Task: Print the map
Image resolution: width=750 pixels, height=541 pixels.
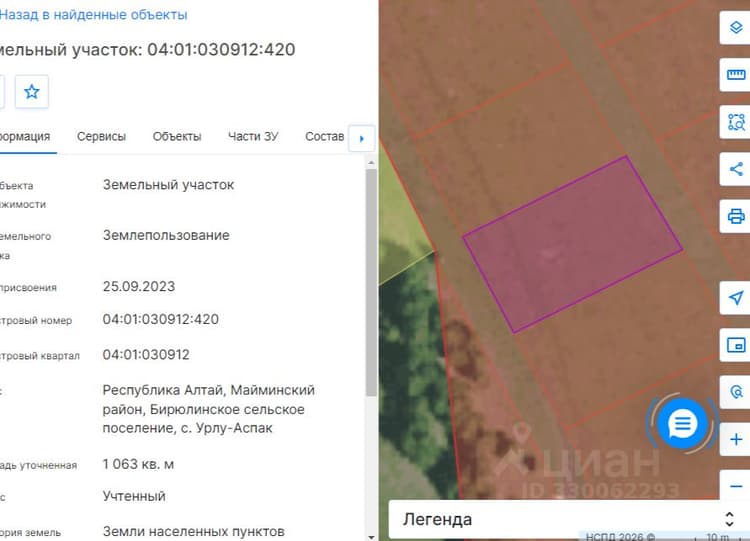Action: (736, 216)
